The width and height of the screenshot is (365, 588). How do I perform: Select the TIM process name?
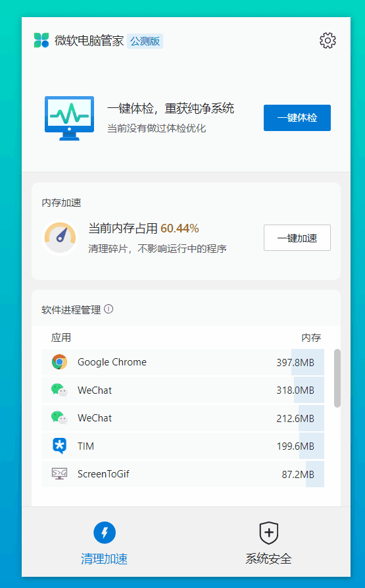tap(85, 446)
